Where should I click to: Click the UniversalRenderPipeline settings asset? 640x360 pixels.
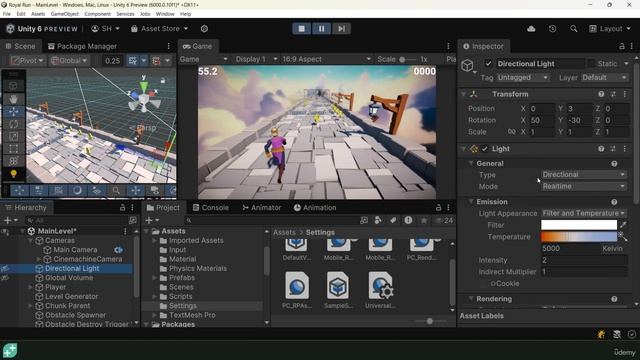(x=380, y=290)
